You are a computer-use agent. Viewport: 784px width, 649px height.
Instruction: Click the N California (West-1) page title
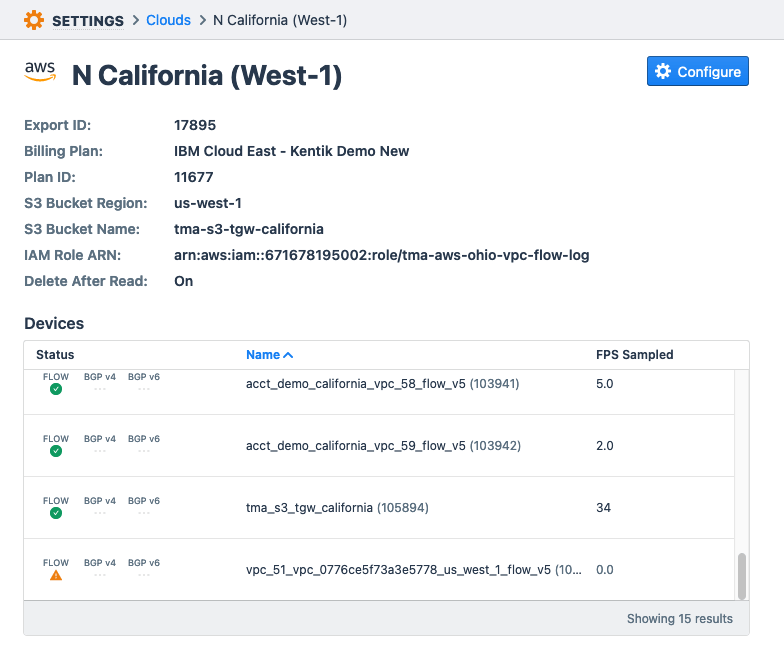pyautogui.click(x=207, y=76)
